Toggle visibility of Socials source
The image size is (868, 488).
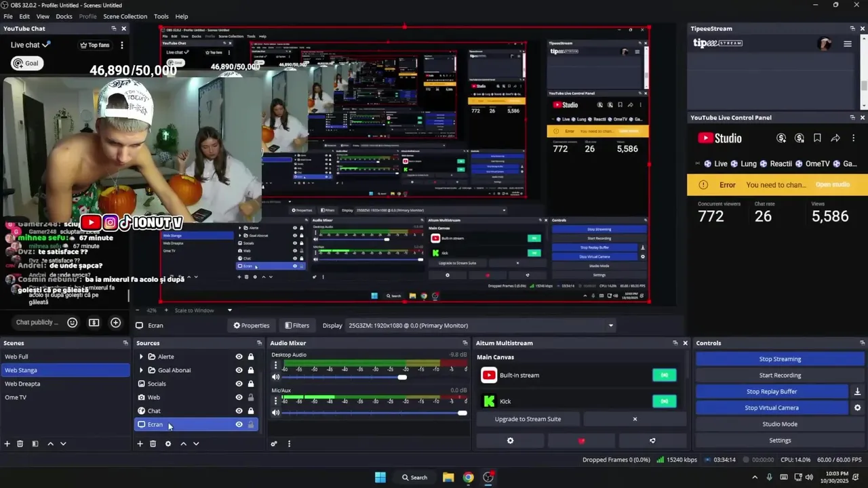[x=239, y=384]
